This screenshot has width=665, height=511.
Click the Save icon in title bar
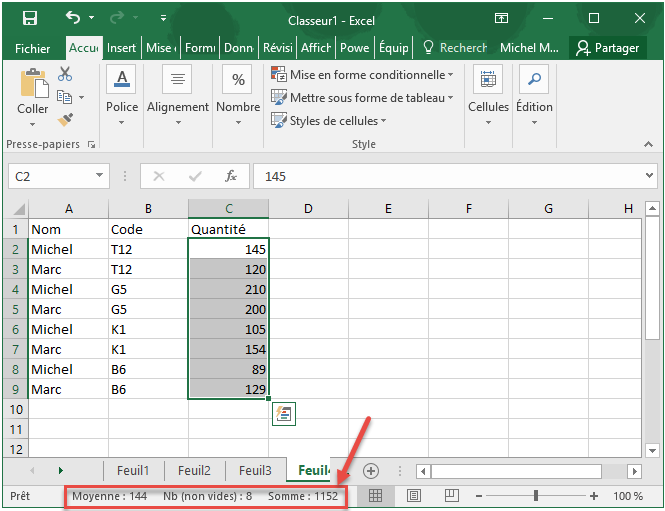point(30,18)
